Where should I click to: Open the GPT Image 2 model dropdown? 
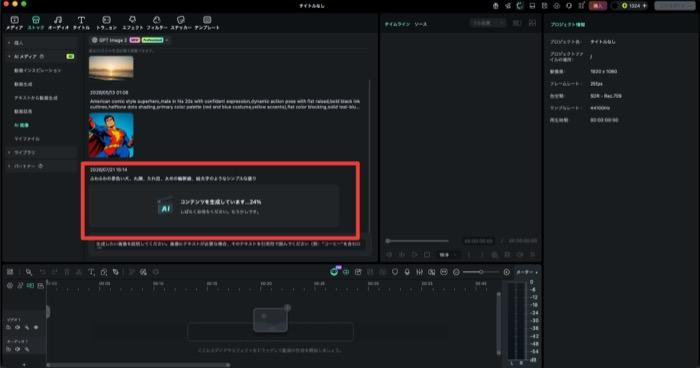click(x=129, y=40)
